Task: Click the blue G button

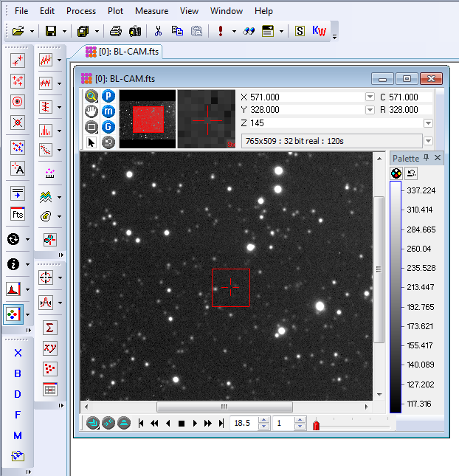Action: (x=108, y=127)
